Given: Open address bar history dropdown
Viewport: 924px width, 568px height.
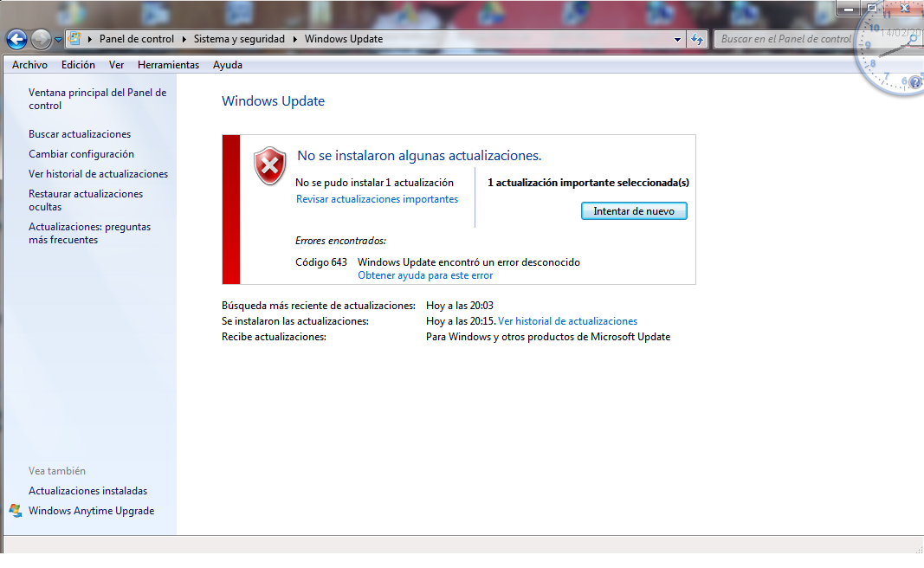Looking at the screenshot, I should (677, 40).
